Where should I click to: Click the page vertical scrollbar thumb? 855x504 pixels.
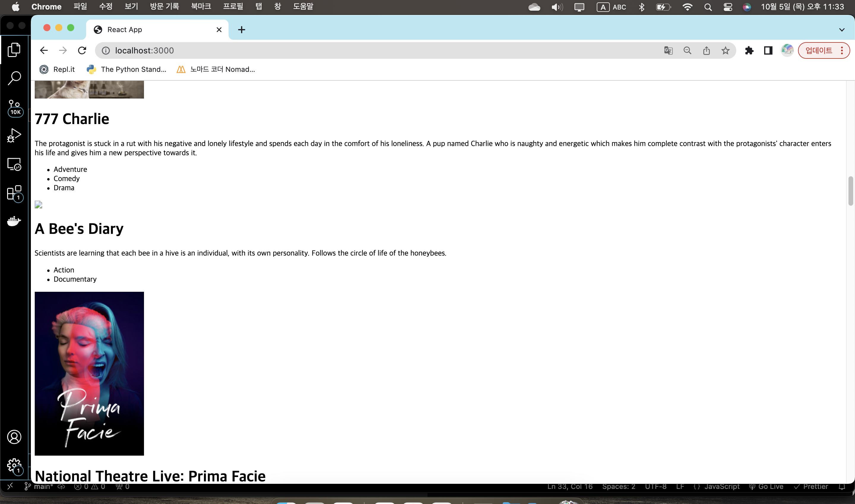pos(850,191)
